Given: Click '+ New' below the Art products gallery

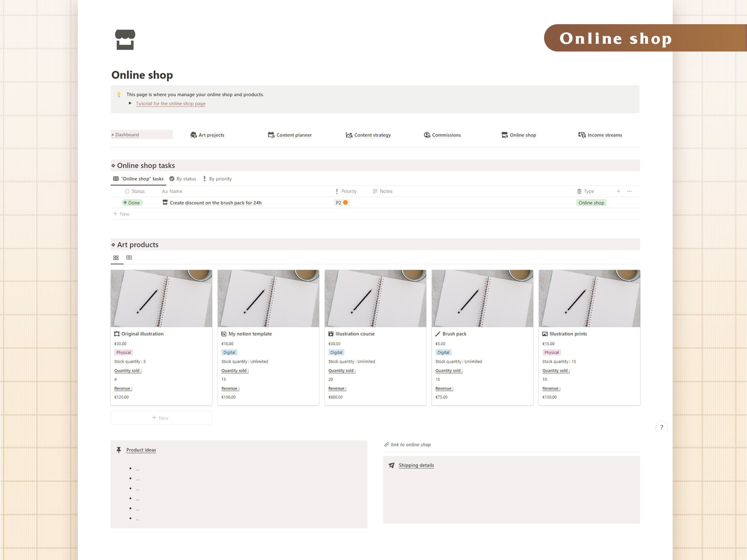Looking at the screenshot, I should tap(161, 417).
